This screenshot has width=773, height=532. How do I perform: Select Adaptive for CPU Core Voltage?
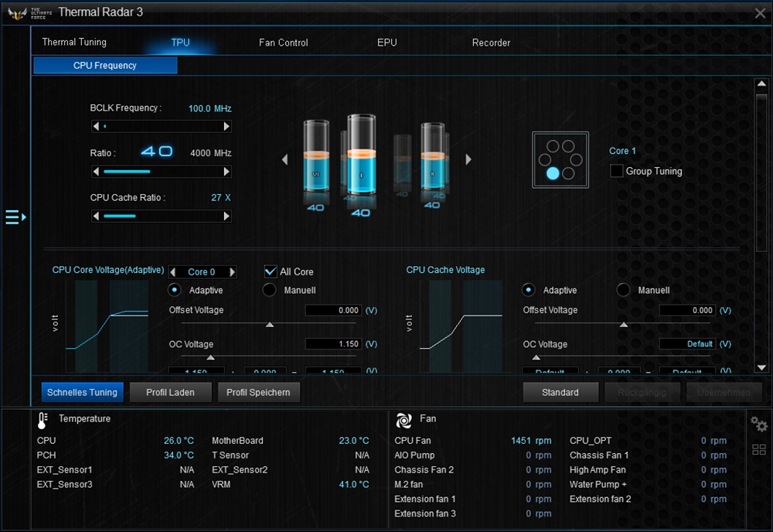click(174, 290)
